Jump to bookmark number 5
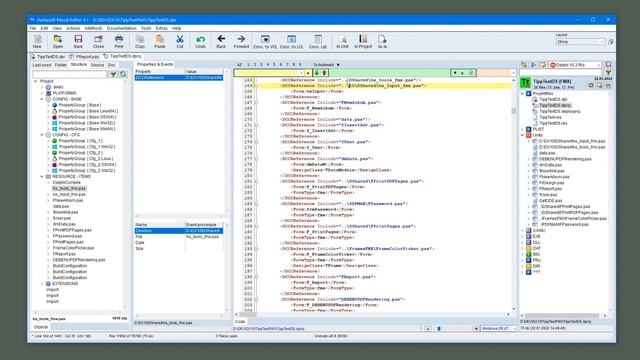Image resolution: width=640 pixels, height=360 pixels. (x=274, y=64)
